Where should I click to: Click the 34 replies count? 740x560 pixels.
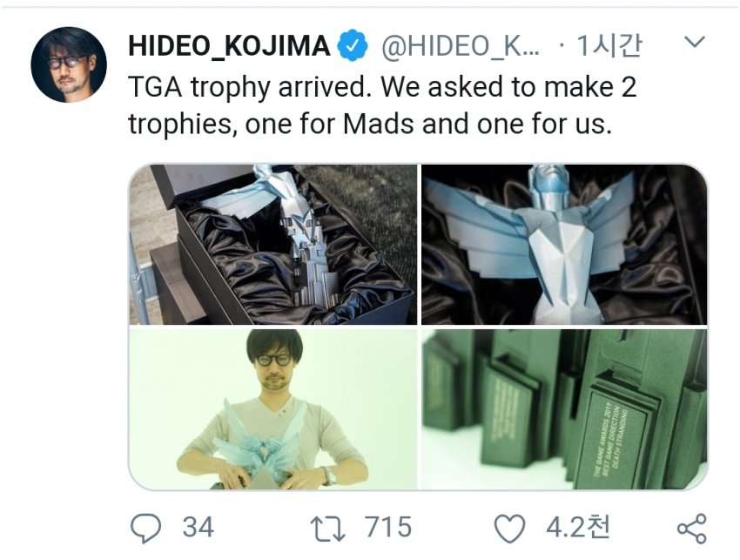click(198, 528)
